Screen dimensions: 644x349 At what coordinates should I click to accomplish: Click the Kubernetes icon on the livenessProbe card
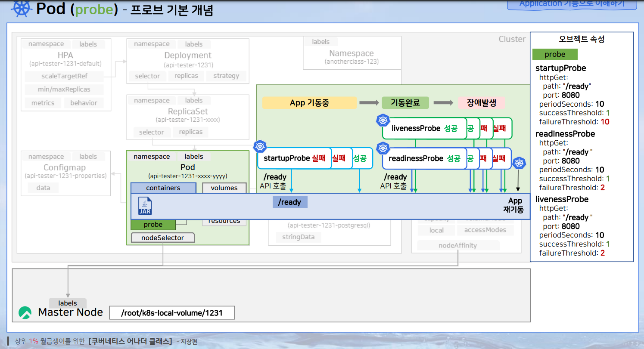pyautogui.click(x=383, y=120)
